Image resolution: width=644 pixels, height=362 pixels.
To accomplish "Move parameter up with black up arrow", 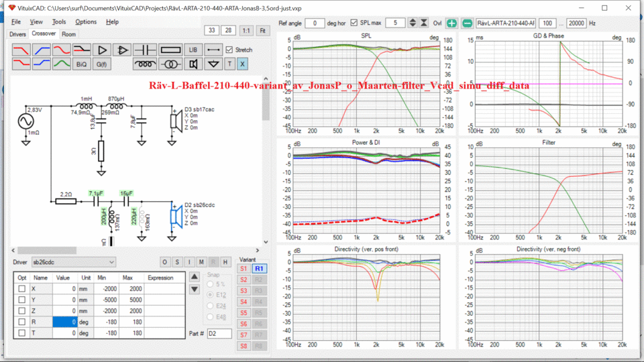I will (x=195, y=277).
